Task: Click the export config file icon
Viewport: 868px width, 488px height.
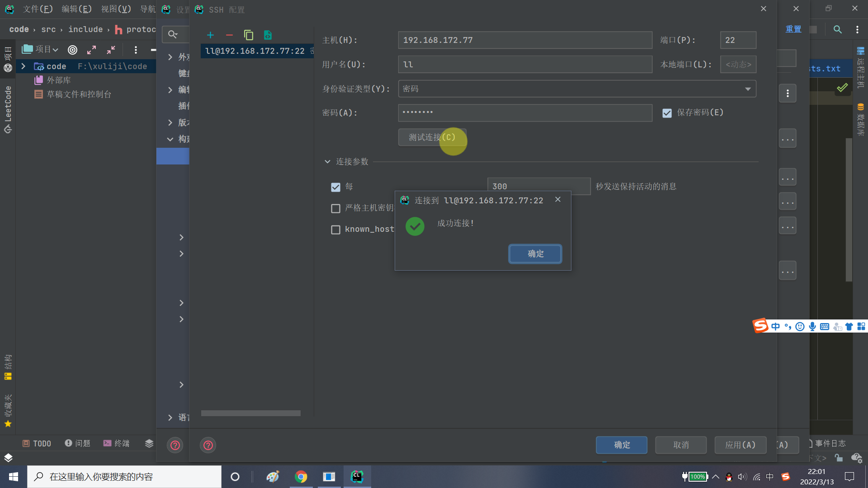Action: [x=268, y=35]
